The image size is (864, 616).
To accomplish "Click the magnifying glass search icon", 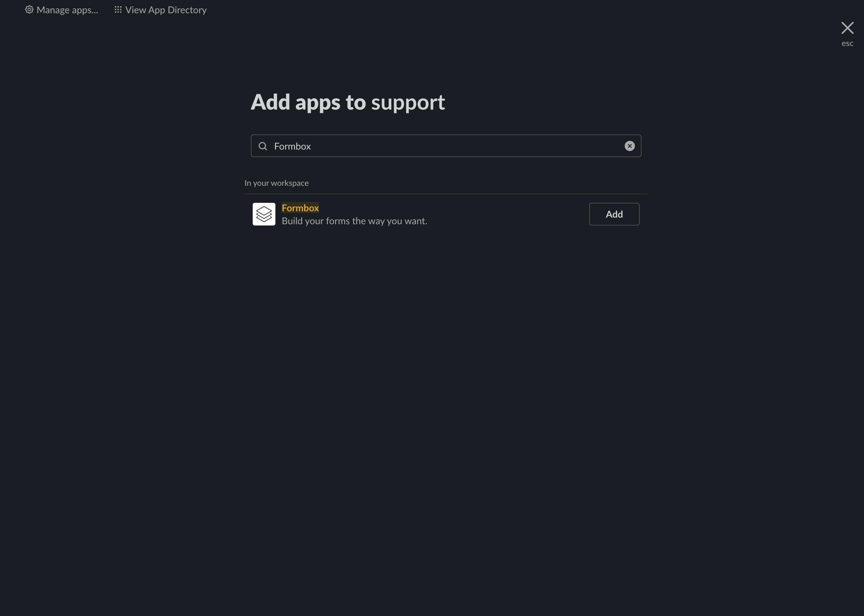I will (x=262, y=146).
